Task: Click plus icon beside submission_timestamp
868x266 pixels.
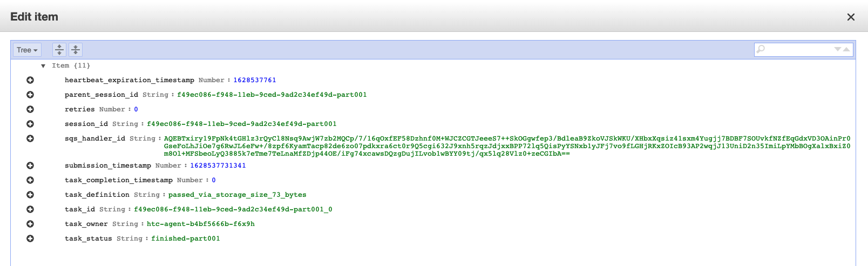Action: pos(30,165)
